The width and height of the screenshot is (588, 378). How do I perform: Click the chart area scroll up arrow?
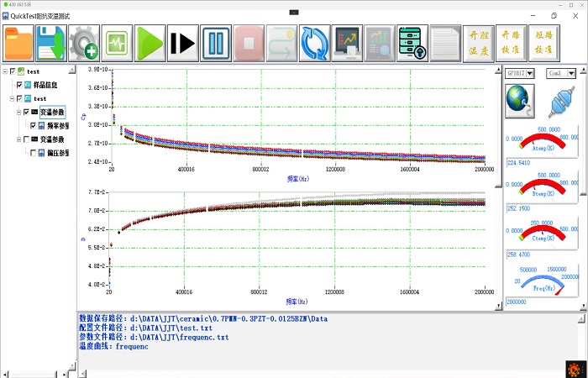pos(498,70)
